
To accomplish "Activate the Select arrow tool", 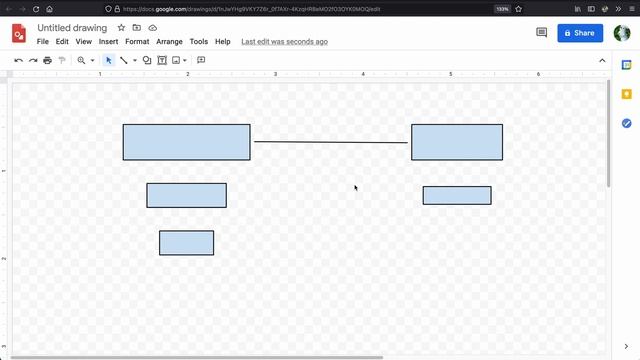I will click(x=109, y=60).
